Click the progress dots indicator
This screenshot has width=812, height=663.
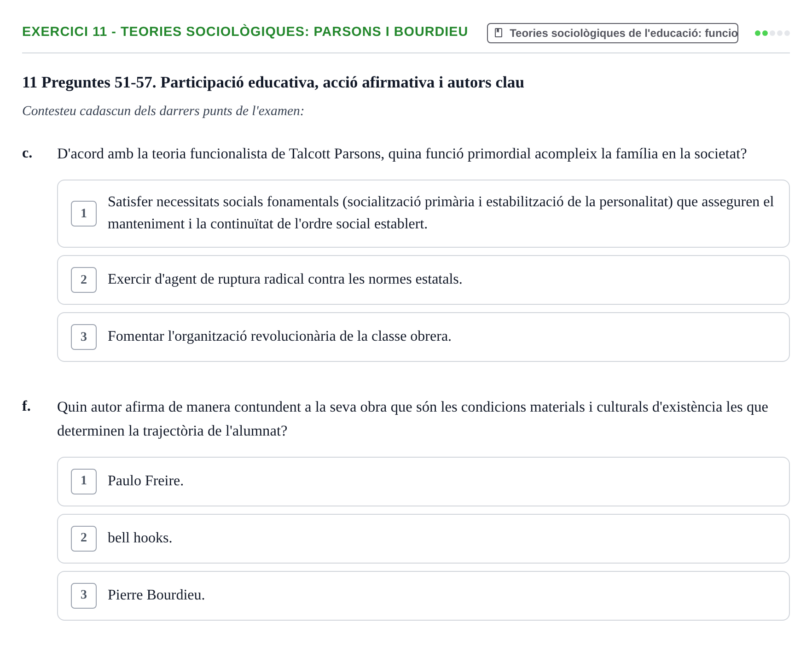[x=772, y=33]
